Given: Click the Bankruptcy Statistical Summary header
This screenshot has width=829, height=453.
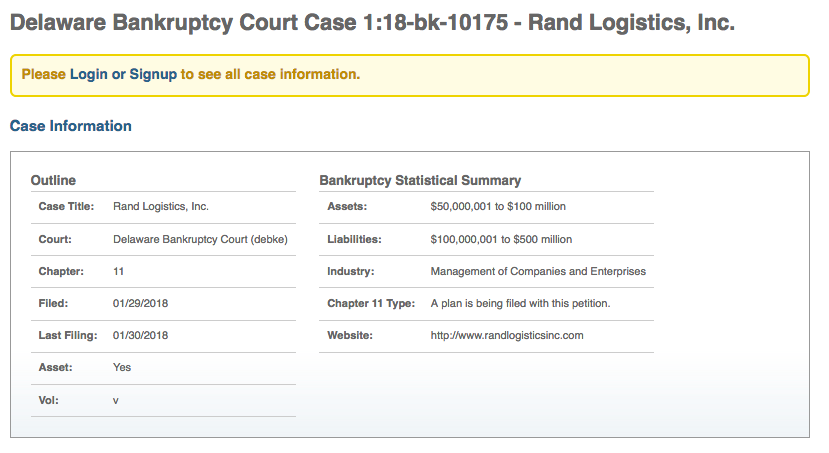Looking at the screenshot, I should [x=420, y=180].
